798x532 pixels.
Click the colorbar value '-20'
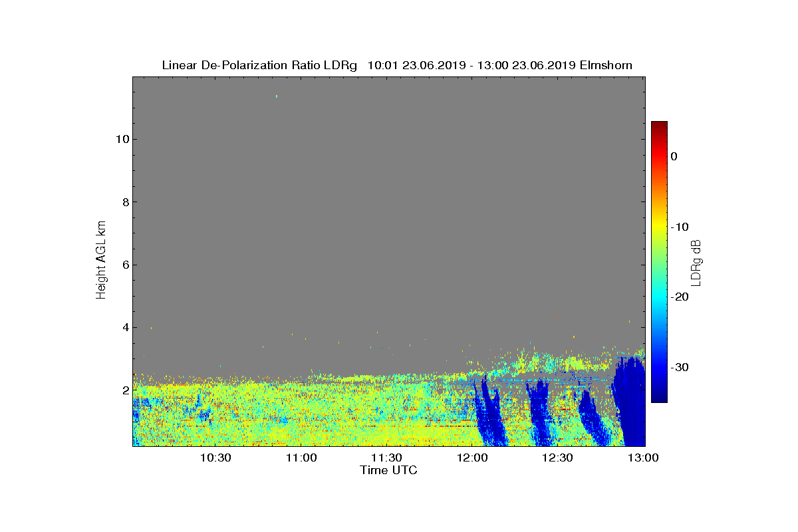click(679, 297)
